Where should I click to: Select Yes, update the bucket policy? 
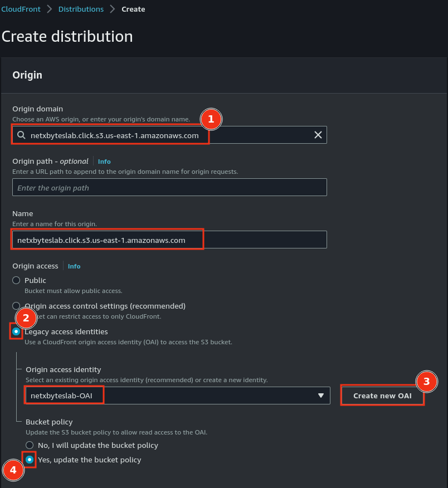pyautogui.click(x=30, y=460)
